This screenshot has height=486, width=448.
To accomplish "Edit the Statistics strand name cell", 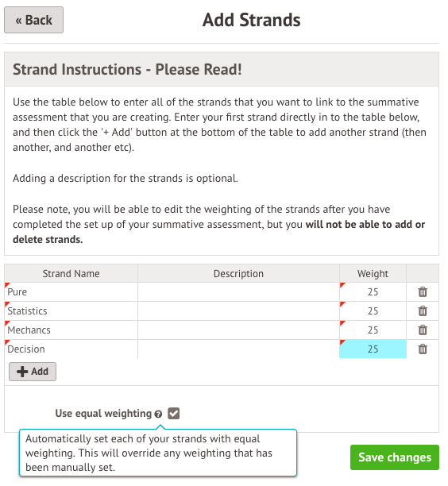I will pyautogui.click(x=71, y=310).
